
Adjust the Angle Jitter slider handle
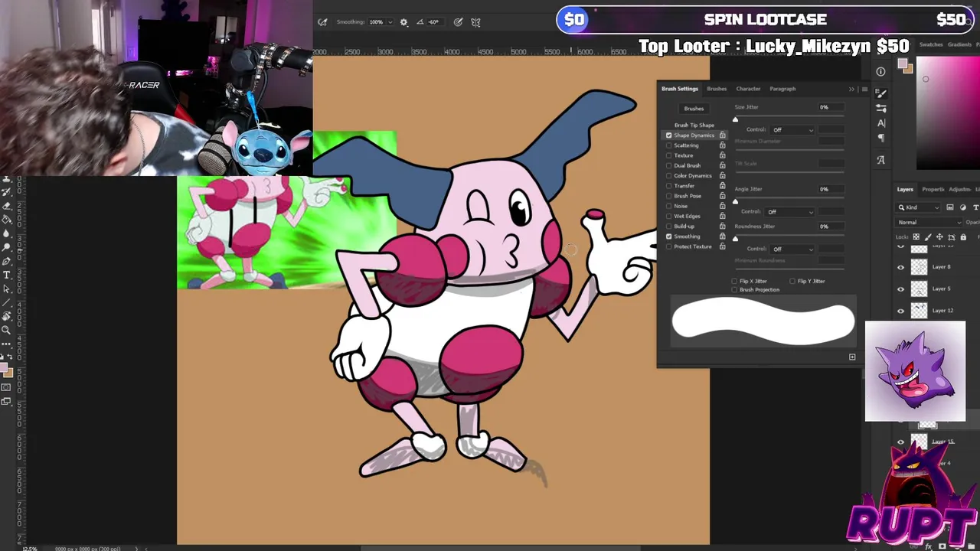tap(735, 201)
